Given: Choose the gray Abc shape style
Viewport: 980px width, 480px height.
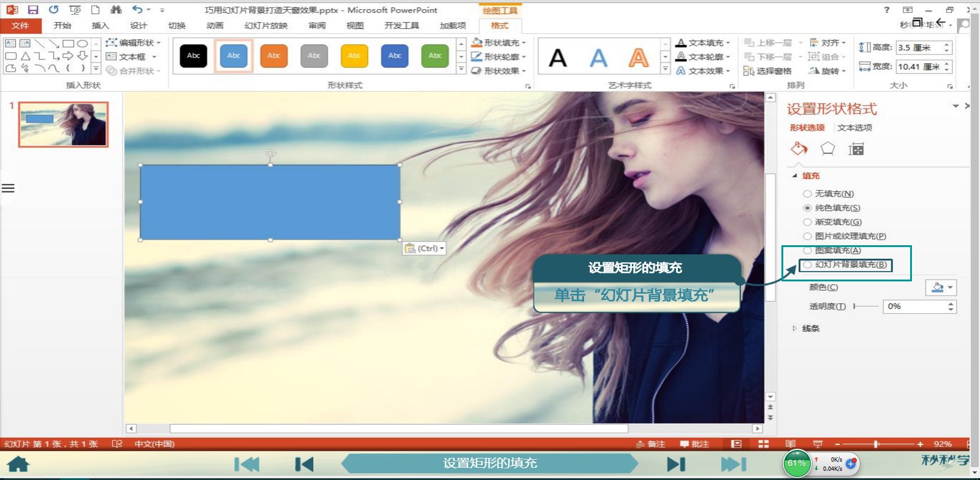Looking at the screenshot, I should coord(314,56).
